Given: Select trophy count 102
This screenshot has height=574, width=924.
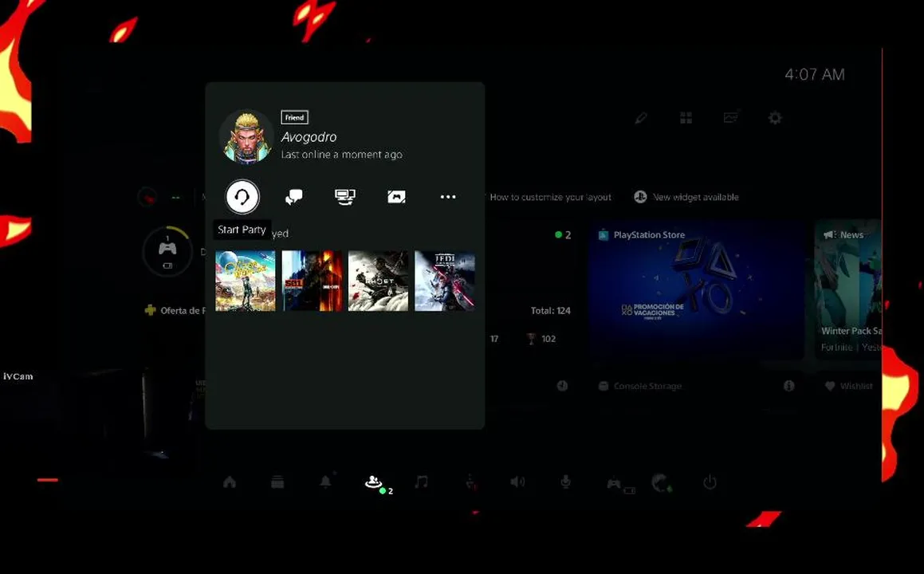Looking at the screenshot, I should pyautogui.click(x=541, y=339).
